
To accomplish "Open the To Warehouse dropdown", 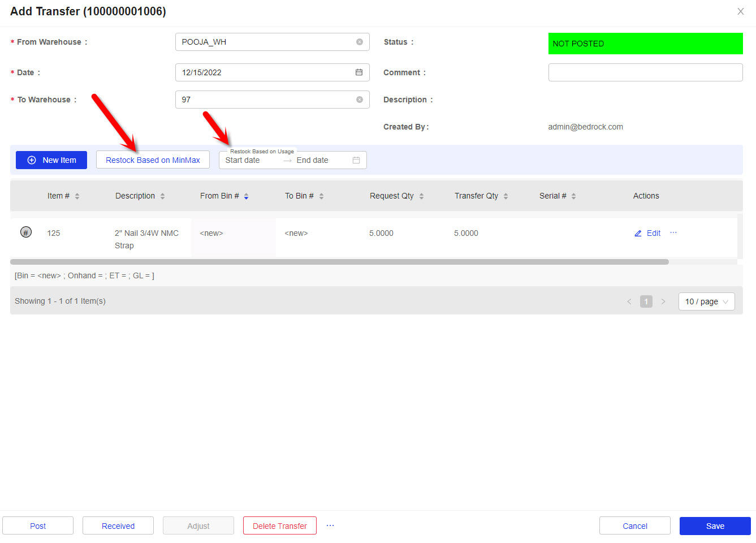I will pos(272,100).
